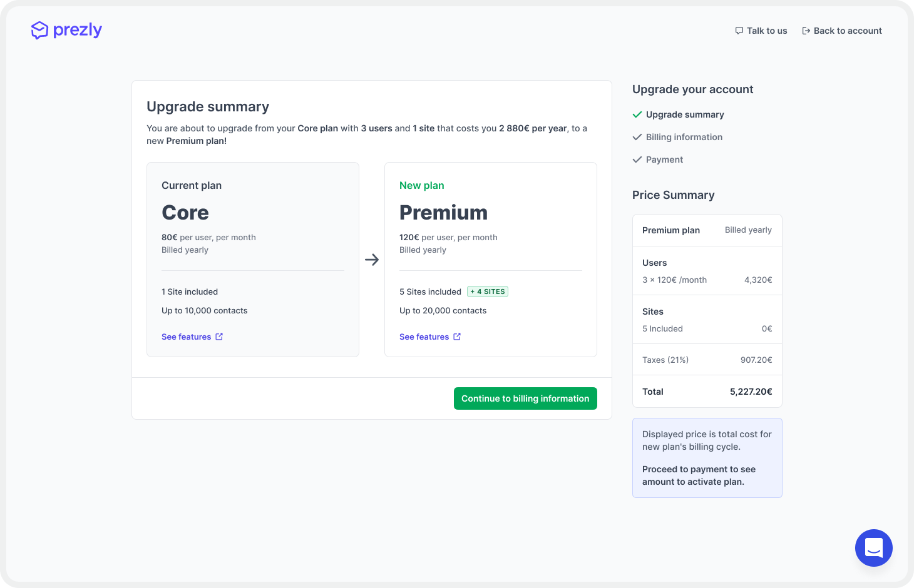
Task: Click the Core plan name heading
Action: (x=185, y=213)
